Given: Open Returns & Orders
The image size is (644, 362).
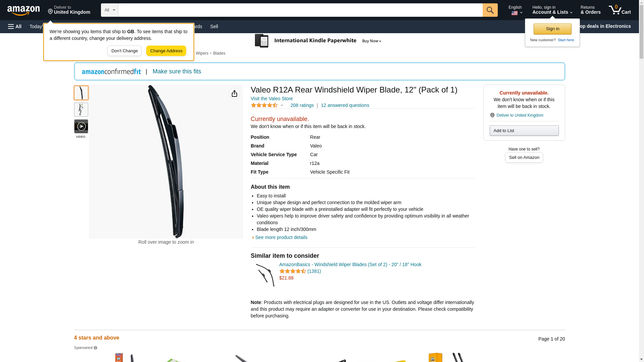Looking at the screenshot, I should pos(590,10).
